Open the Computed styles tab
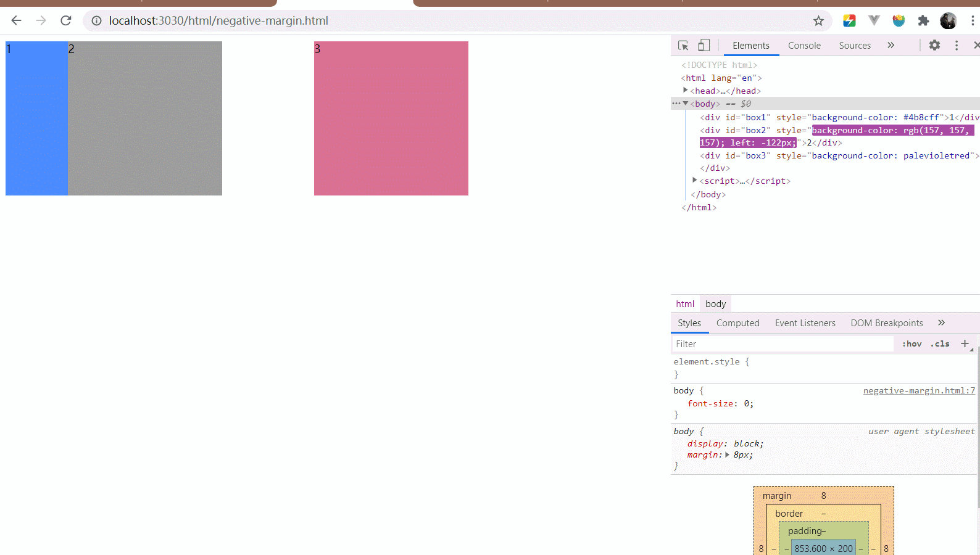This screenshot has height=555, width=980. [737, 323]
